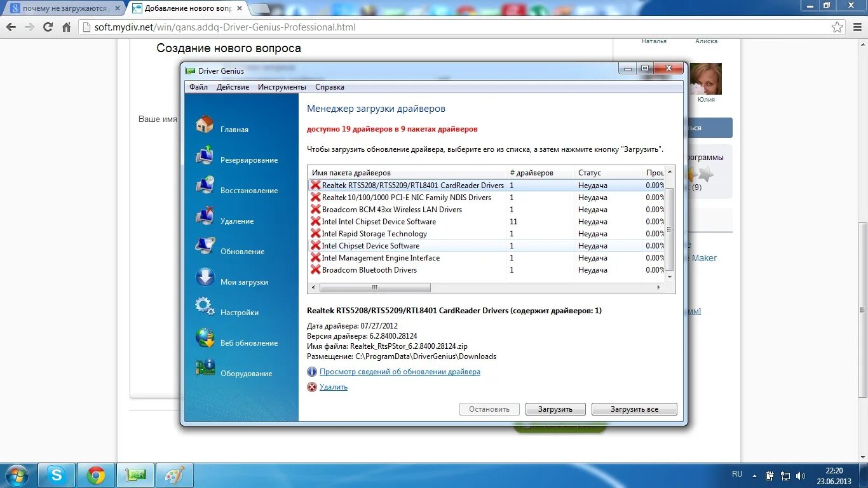
Task: Open the Настройки gears icon
Action: tap(205, 307)
